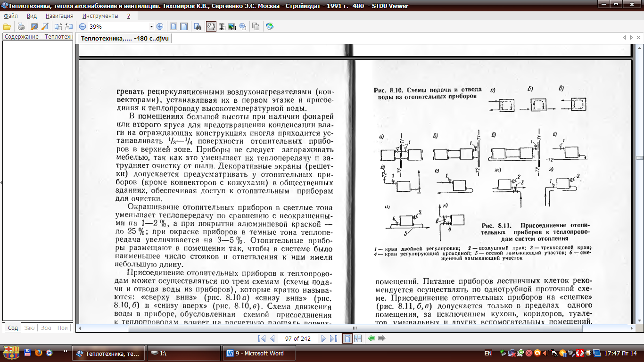Click the Print icon in toolbar
The height and width of the screenshot is (362, 644).
[x=21, y=27]
